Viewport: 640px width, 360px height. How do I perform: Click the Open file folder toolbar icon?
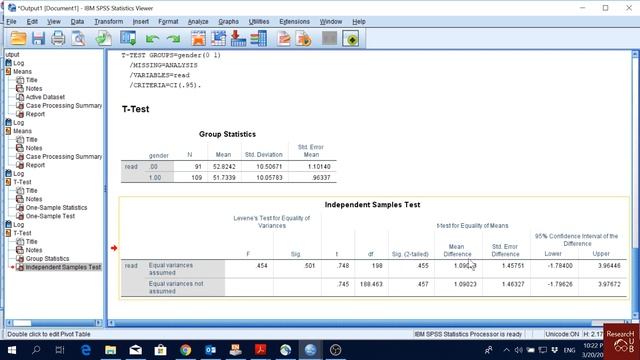[x=18, y=39]
